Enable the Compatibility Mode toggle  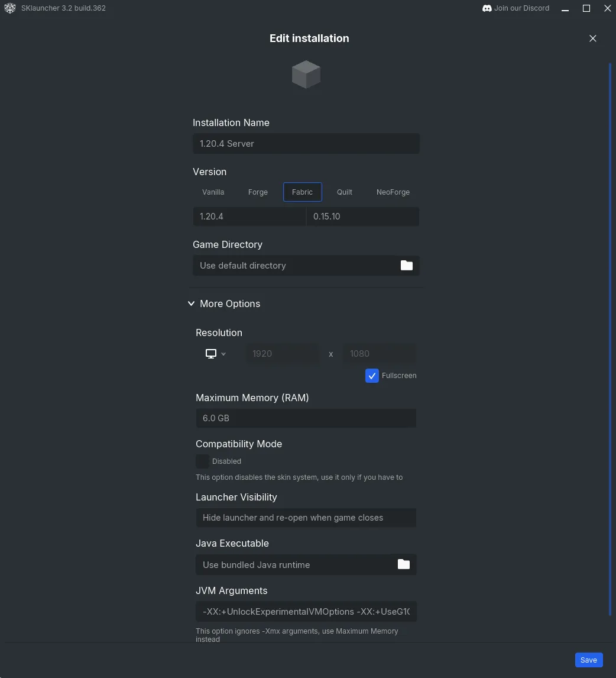203,461
